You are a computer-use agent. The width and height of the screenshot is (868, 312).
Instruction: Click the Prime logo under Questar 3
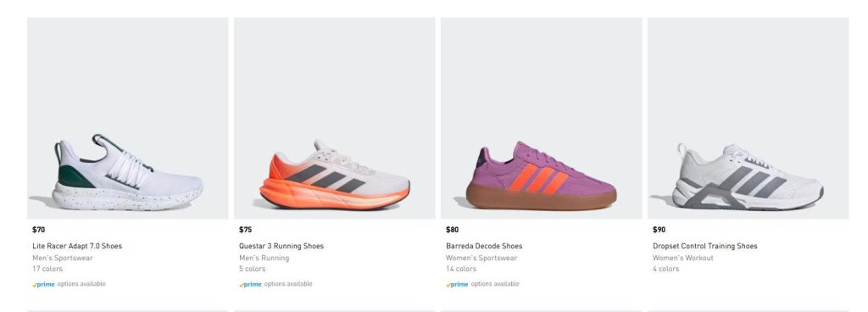(250, 284)
